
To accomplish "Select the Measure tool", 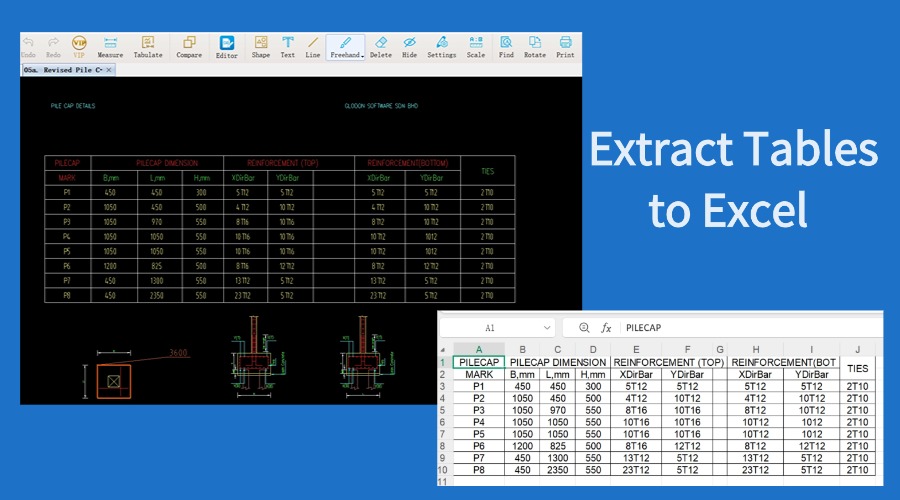I will [110, 46].
